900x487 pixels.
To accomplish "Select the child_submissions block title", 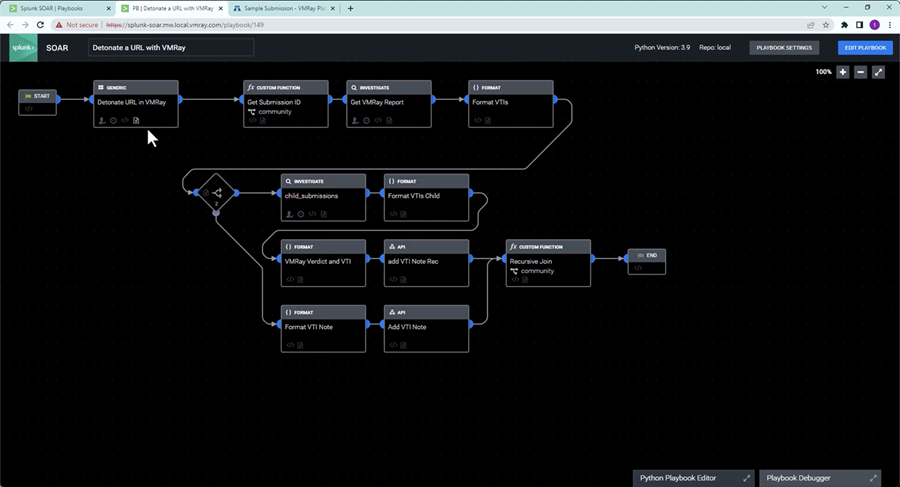I will 311,196.
